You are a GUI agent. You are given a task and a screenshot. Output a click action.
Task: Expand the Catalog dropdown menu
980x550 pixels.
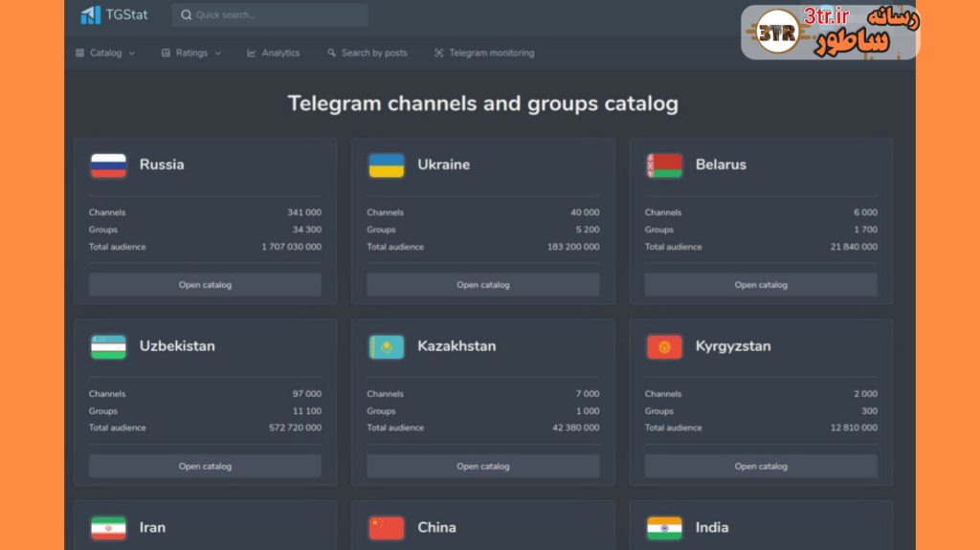click(105, 54)
